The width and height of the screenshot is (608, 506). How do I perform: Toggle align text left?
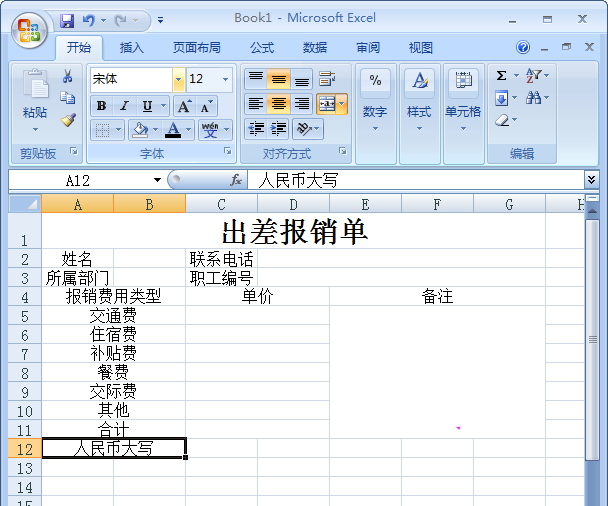256,104
